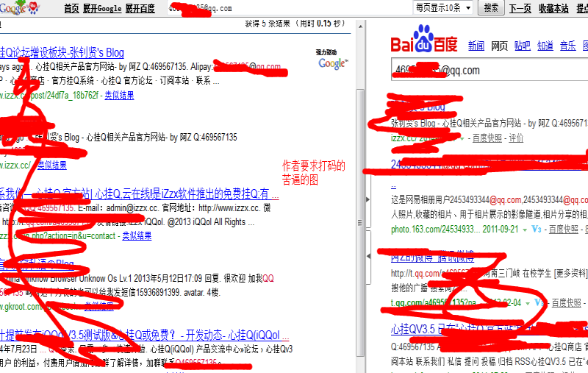Click right-pointing collapse arrow on pane divider
Image resolution: width=588 pixels, height=373 pixels.
click(x=368, y=199)
